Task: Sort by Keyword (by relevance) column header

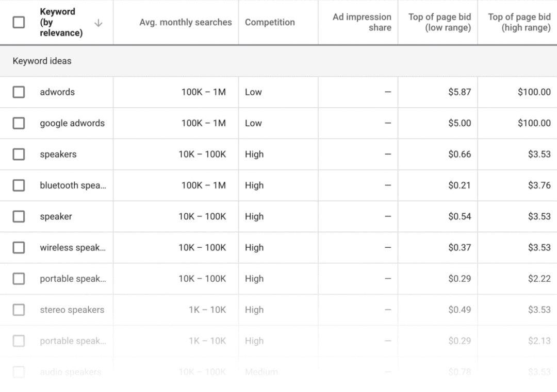Action: (61, 22)
